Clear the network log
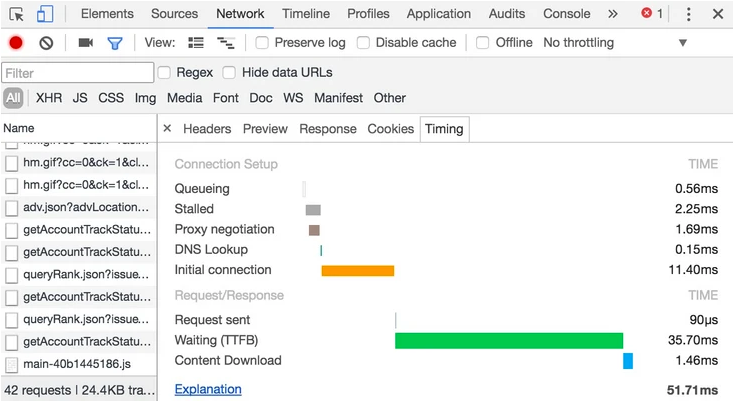The height and width of the screenshot is (401, 735). click(46, 43)
